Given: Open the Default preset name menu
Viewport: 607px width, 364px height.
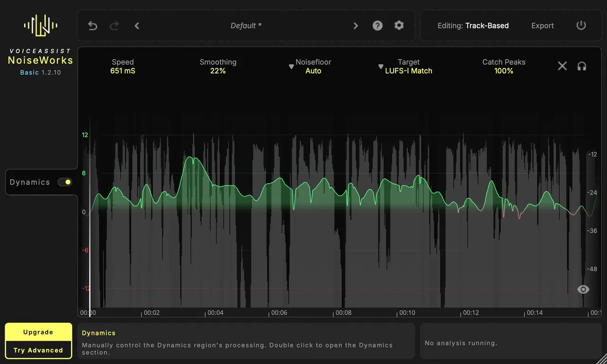Looking at the screenshot, I should [246, 26].
